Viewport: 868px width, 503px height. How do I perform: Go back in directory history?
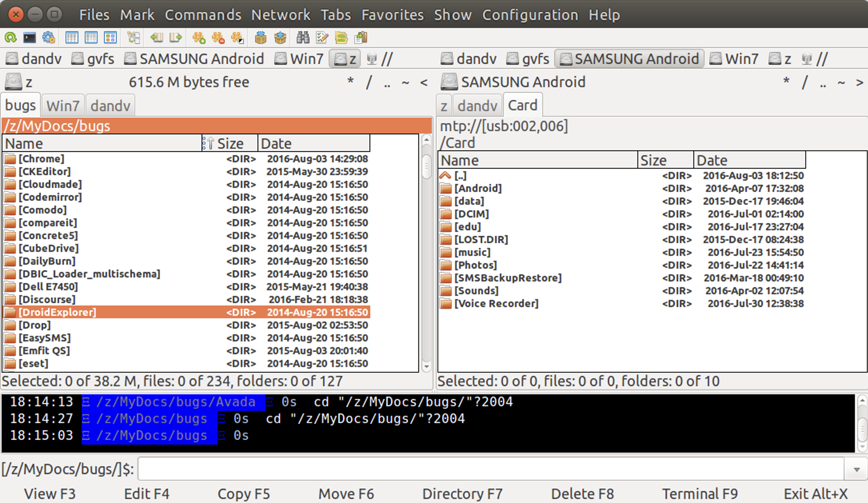(x=156, y=37)
